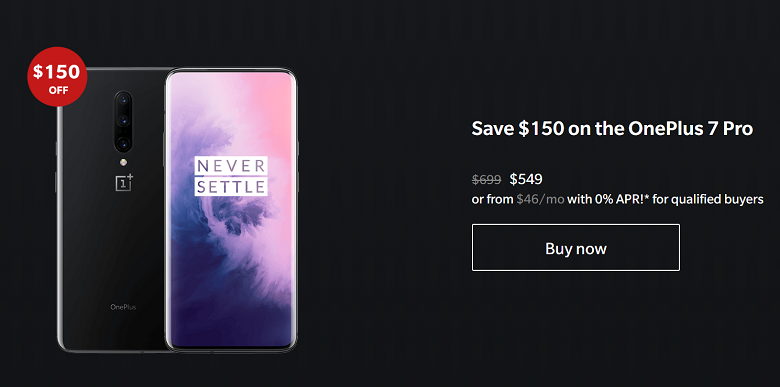Click the OnePlus wordmark on phone back
The image size is (780, 387).
point(123,307)
